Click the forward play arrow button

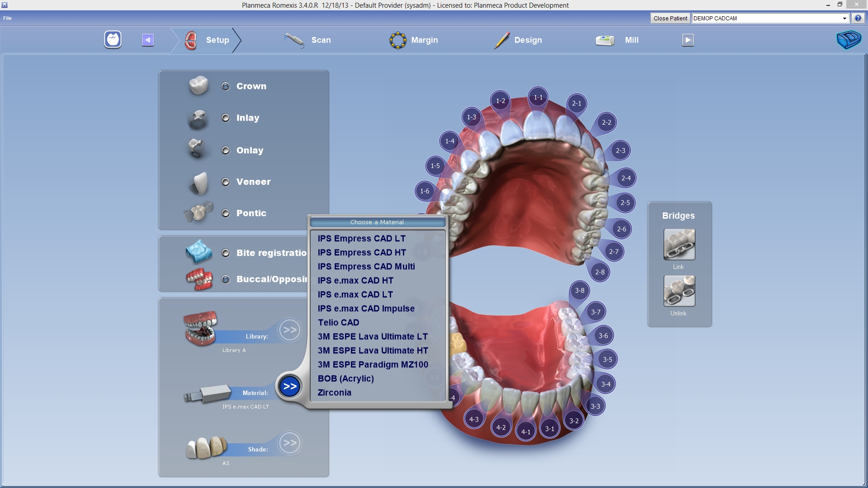[688, 40]
